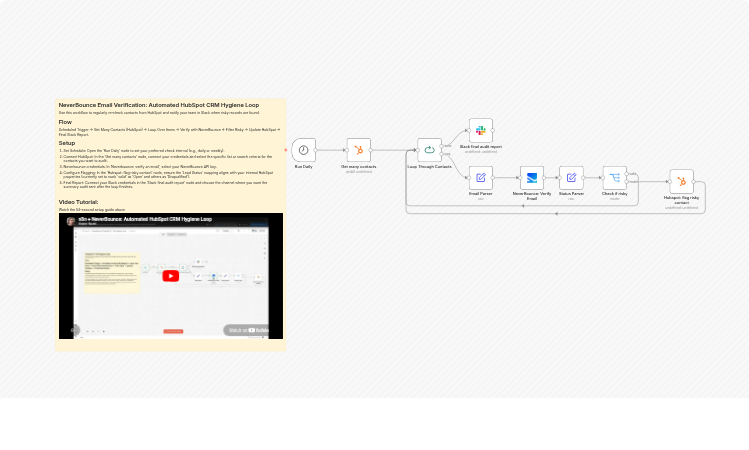Click the Get many contacts output connector
Screen dimensions: 749x450
click(371, 150)
